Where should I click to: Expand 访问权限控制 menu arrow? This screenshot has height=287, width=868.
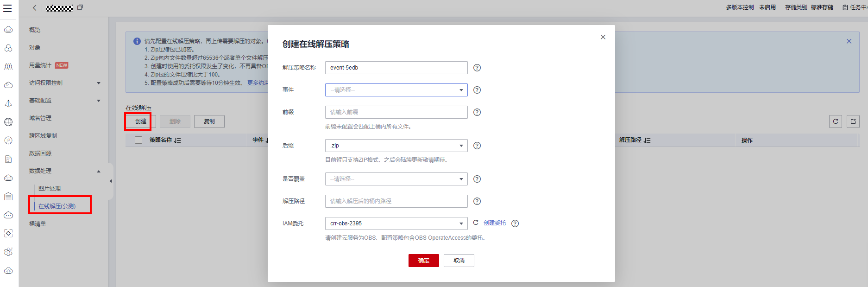point(98,83)
